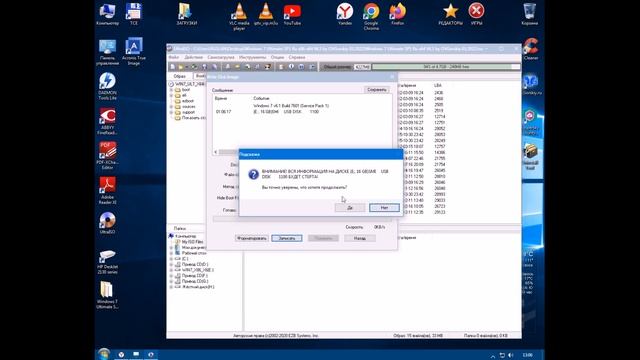Open HP Deskjet 2130 series desktop icon
Image resolution: width=640 pixels, height=360 pixels.
pyautogui.click(x=107, y=262)
